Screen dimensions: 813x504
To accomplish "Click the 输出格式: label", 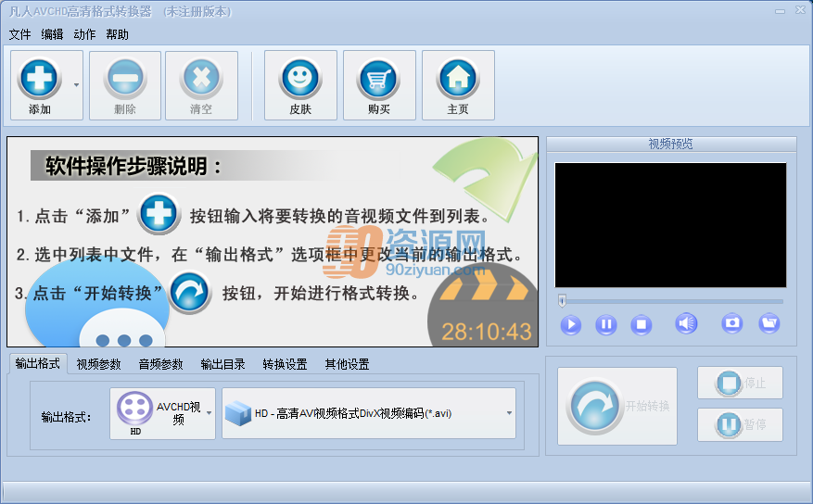I will pos(67,418).
